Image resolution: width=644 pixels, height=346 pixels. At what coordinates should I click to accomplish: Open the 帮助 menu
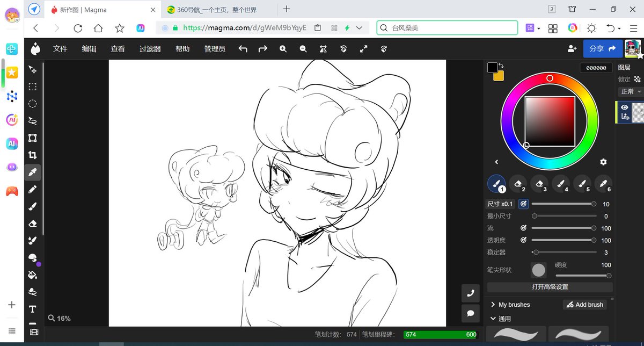coord(182,49)
